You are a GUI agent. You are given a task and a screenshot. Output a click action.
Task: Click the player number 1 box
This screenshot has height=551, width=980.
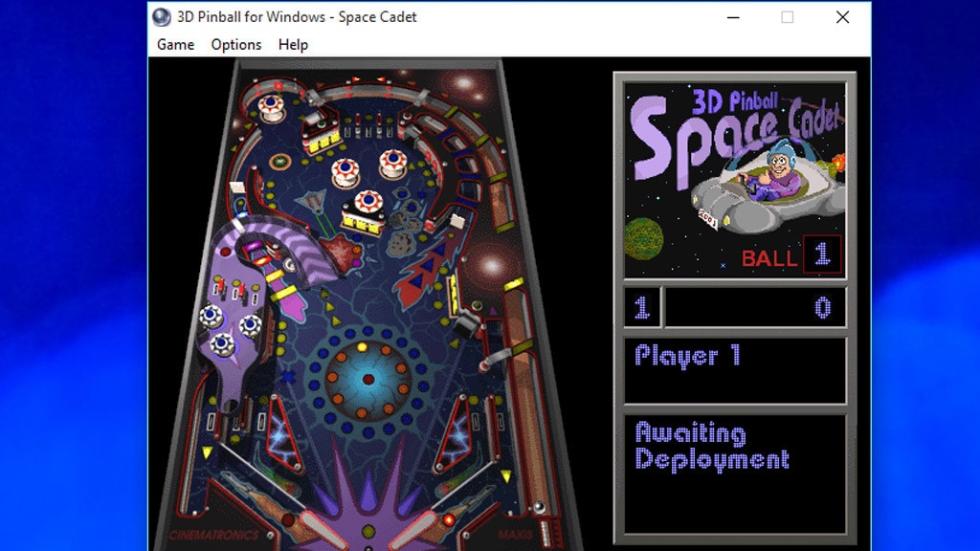[x=642, y=307]
